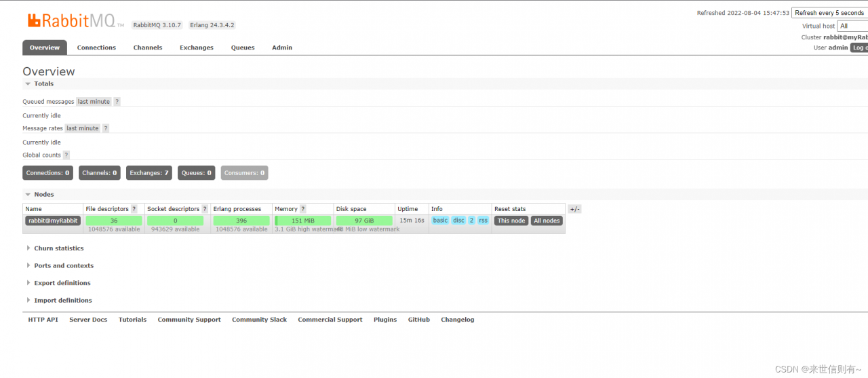Click the 97 GiB disk space bar
Screen dimensions: 868x378
click(364, 221)
